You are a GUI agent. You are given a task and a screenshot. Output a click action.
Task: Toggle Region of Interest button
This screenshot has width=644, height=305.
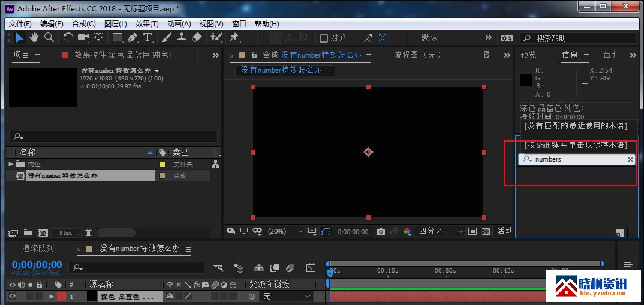click(x=473, y=231)
